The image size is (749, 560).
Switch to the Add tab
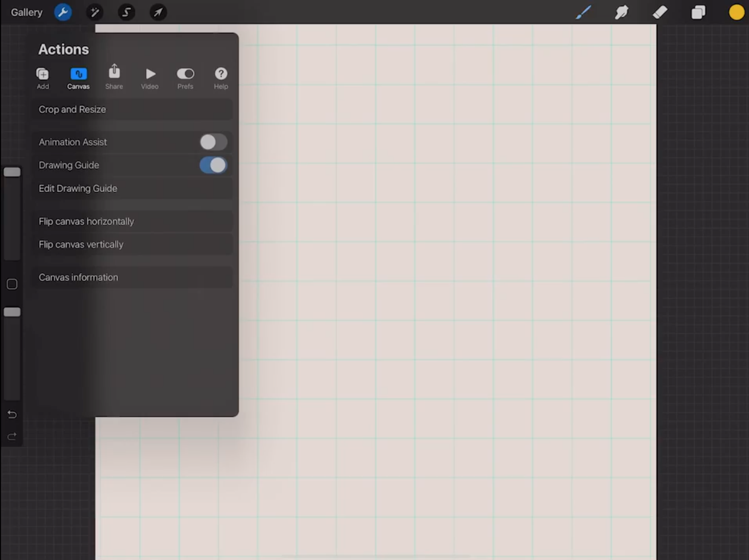[x=42, y=77]
